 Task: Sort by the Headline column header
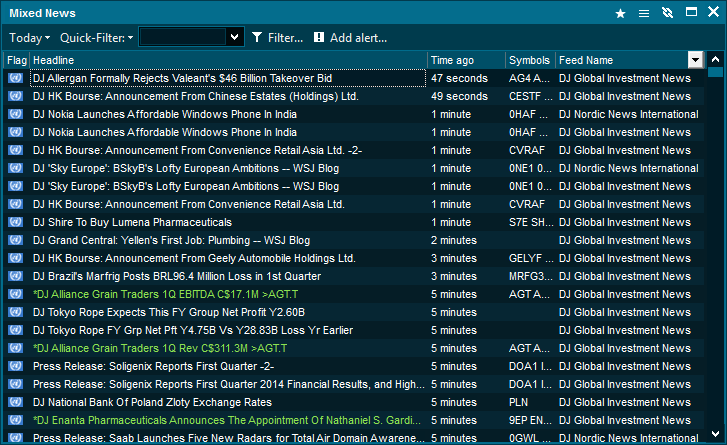229,60
